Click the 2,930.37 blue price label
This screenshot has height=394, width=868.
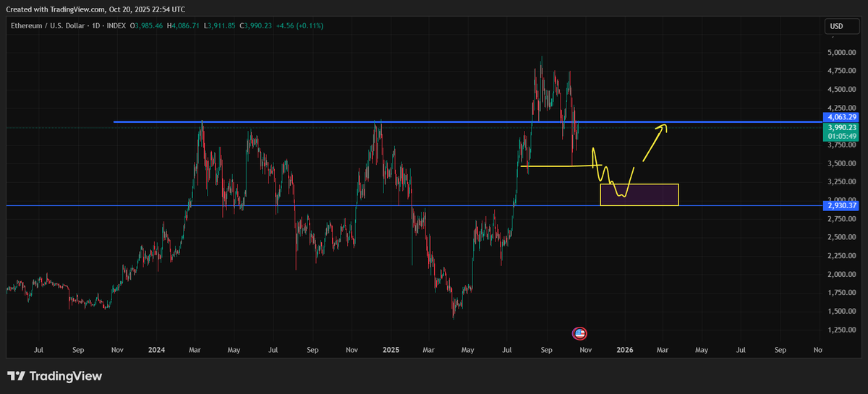point(841,206)
